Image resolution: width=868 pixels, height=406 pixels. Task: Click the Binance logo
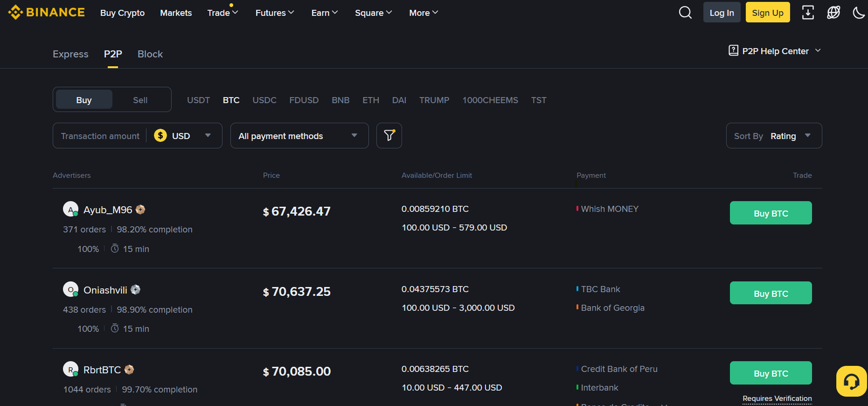click(47, 12)
